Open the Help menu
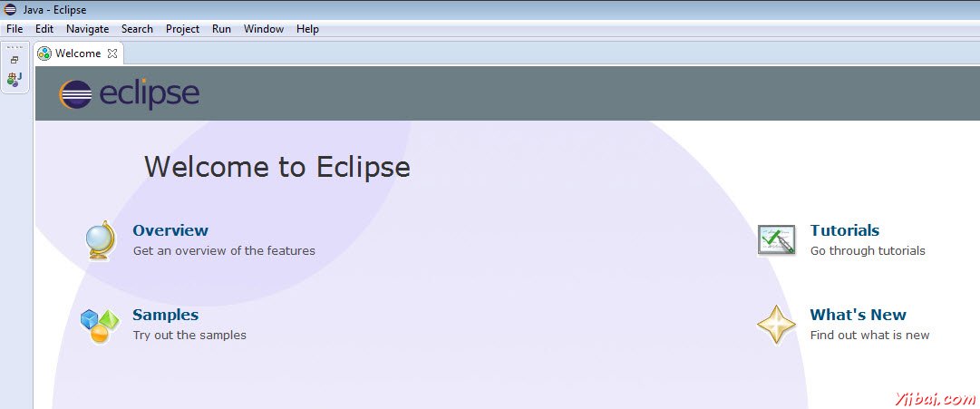 tap(307, 29)
